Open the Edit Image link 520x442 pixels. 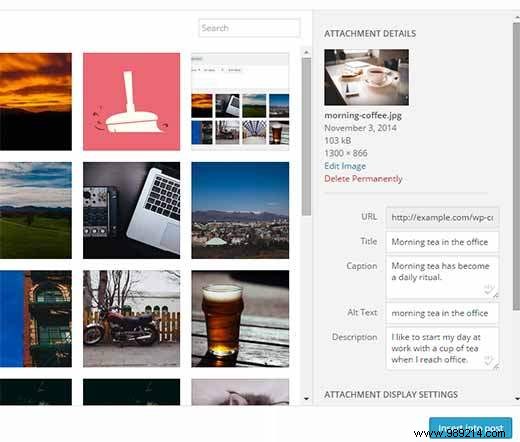tap(345, 166)
